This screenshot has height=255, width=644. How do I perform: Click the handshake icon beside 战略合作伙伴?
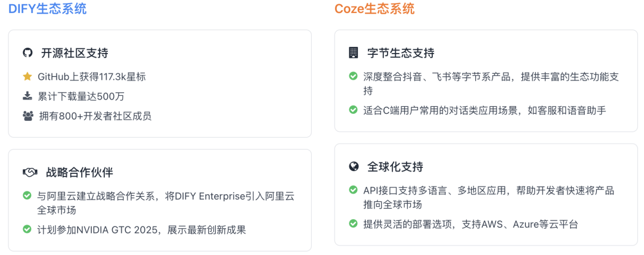(x=30, y=173)
